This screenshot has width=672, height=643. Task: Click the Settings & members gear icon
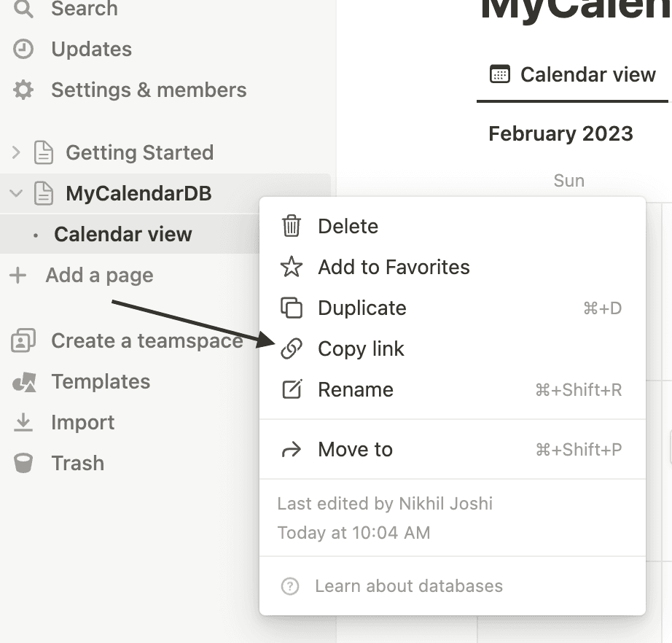point(24,90)
